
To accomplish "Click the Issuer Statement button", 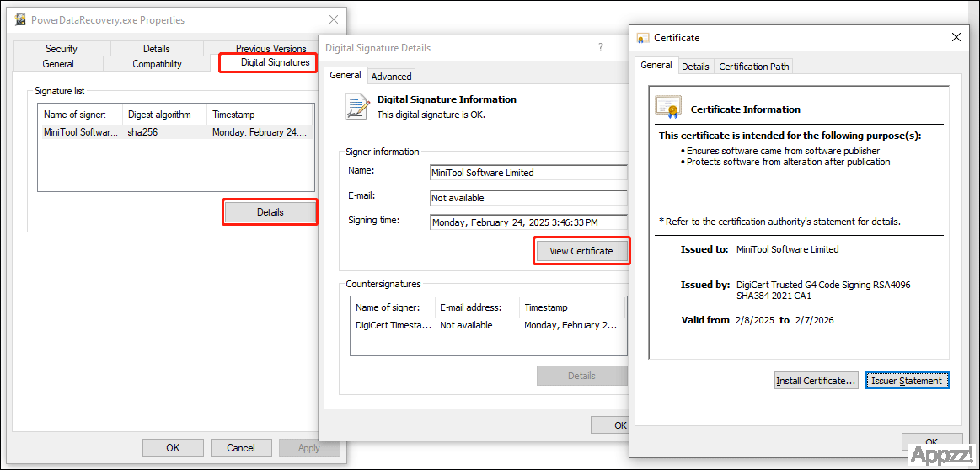I will [906, 380].
